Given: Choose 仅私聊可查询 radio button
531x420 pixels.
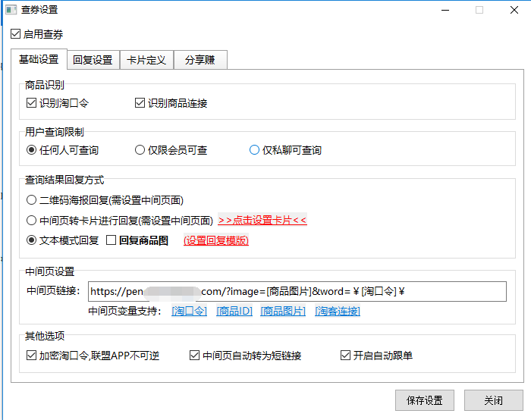Looking at the screenshot, I should [x=255, y=150].
